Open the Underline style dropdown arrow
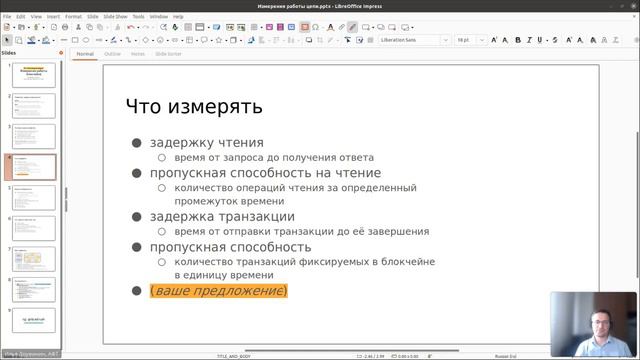640x360 pixels. [x=547, y=40]
